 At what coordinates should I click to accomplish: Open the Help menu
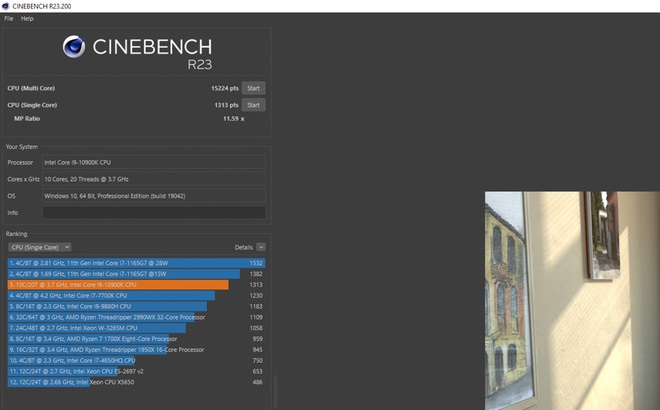(x=27, y=19)
